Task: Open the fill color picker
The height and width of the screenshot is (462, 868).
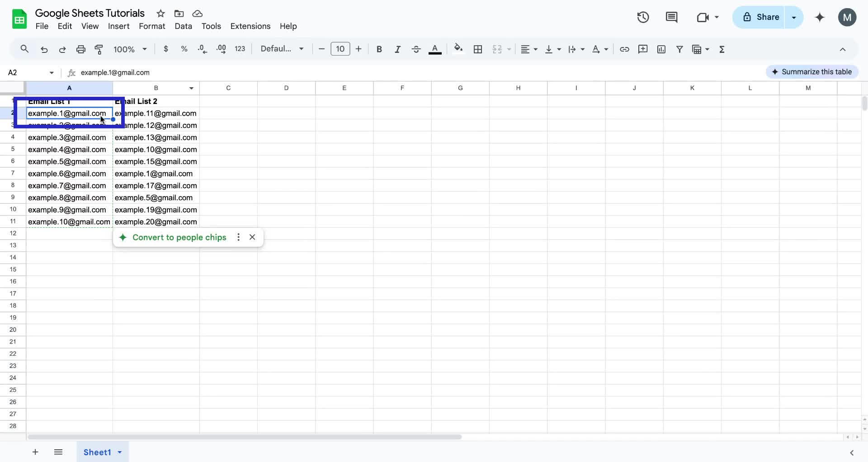Action: [458, 49]
